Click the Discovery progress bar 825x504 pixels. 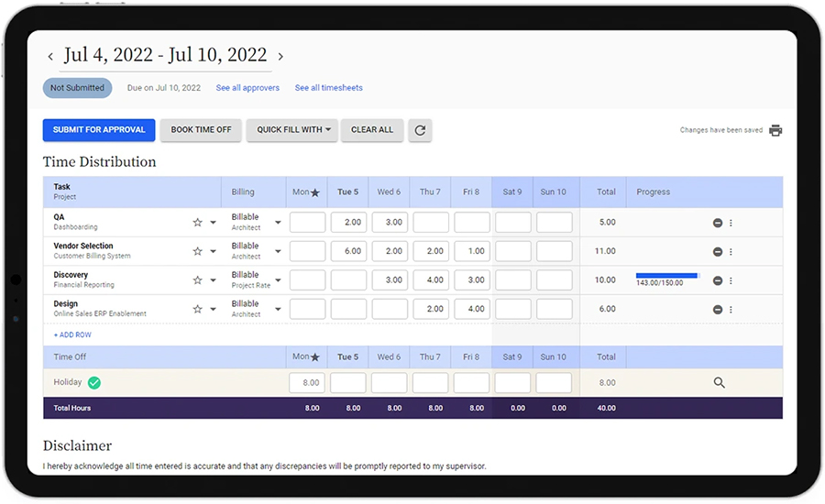coord(667,276)
